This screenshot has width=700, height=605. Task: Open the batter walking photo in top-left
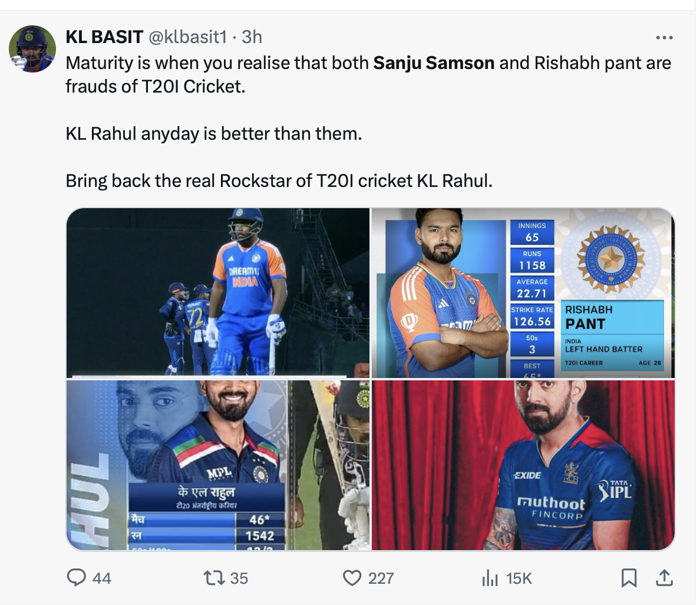[x=218, y=292]
